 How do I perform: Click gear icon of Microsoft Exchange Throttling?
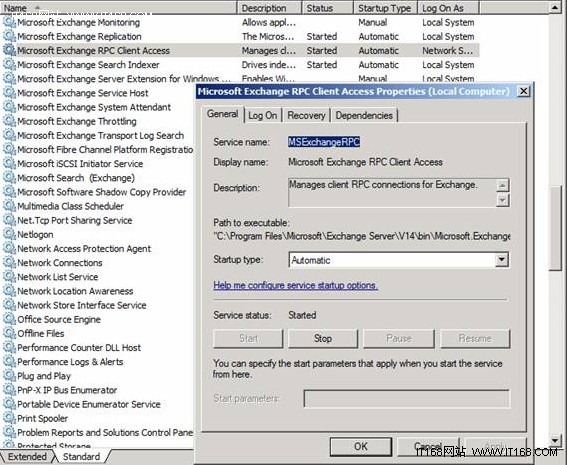9,121
